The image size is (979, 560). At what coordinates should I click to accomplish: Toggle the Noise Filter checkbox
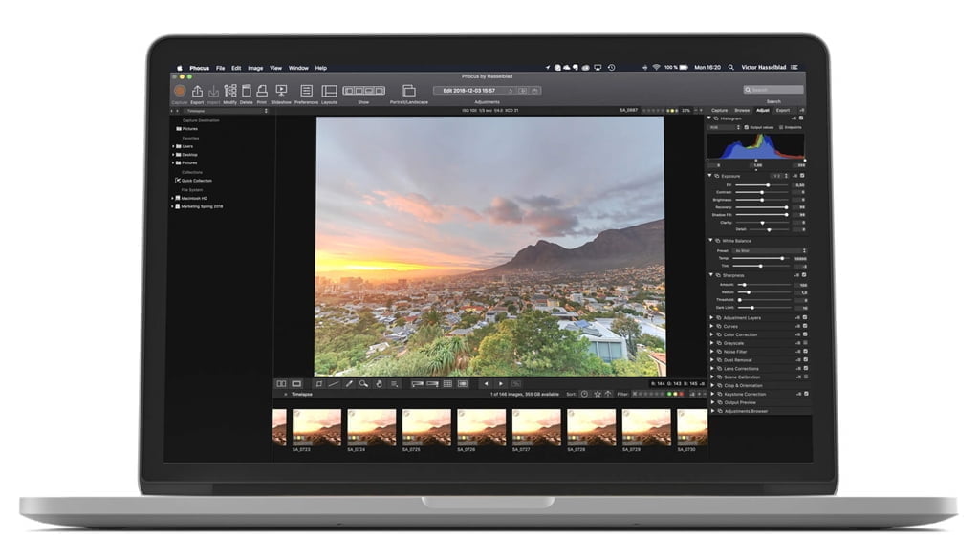805,352
